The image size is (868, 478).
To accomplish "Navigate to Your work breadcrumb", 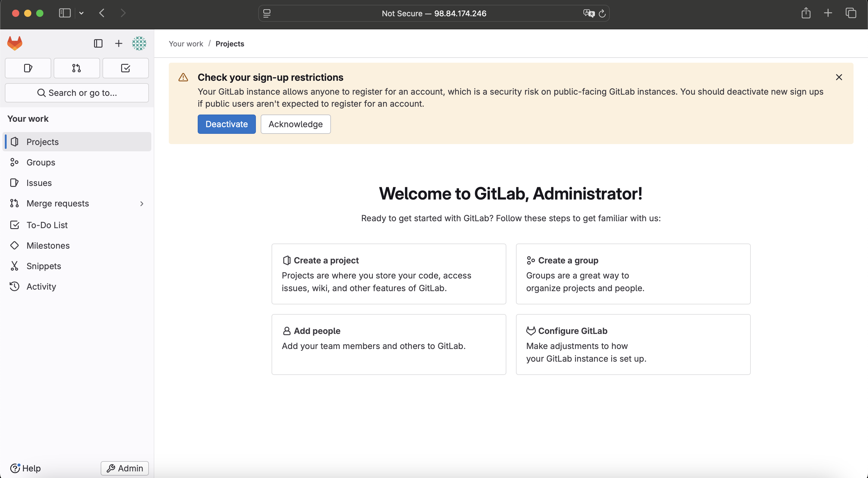I will coord(186,44).
